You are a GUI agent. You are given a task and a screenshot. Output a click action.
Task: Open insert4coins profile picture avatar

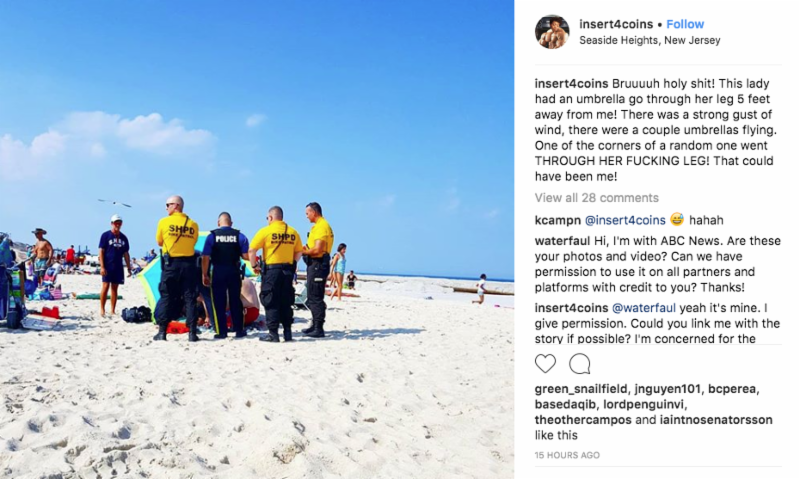click(x=552, y=32)
